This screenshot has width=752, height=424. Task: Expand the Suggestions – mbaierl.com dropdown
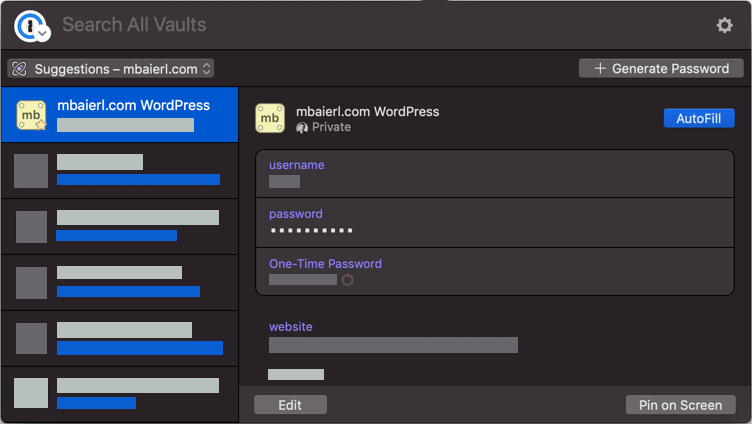pos(111,69)
